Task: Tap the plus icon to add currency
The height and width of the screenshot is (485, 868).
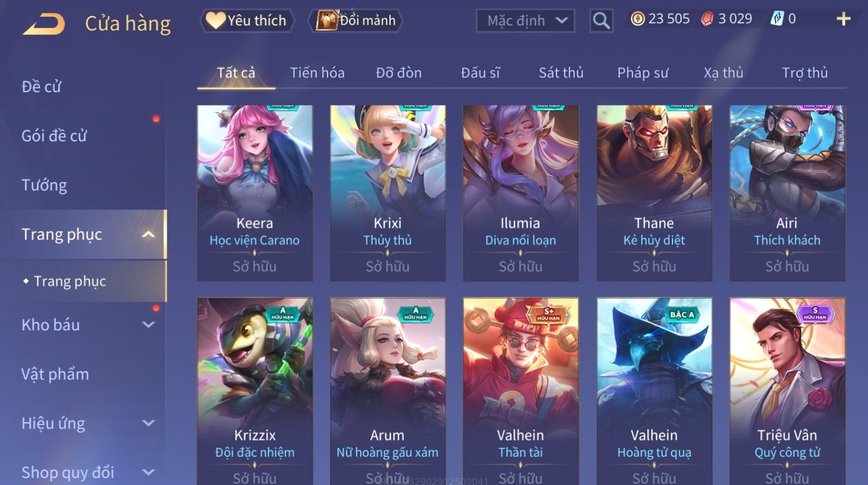Action: (x=844, y=20)
